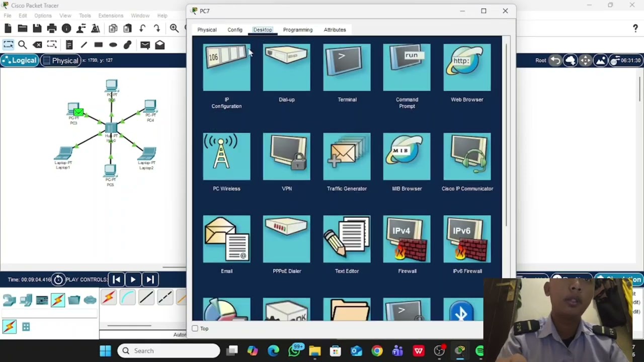The height and width of the screenshot is (362, 644).
Task: Choose the Place Note tool
Action: [x=69, y=45]
